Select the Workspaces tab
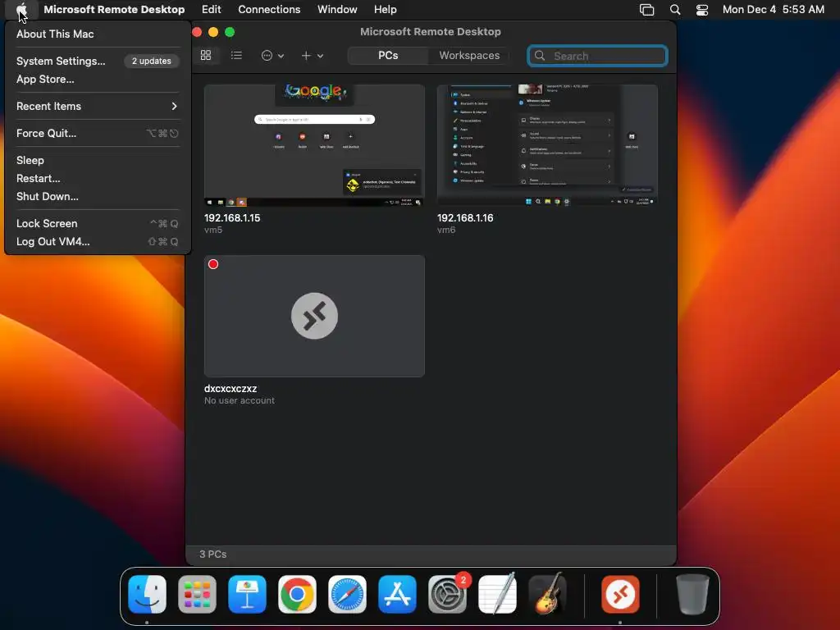840x630 pixels. [x=469, y=55]
